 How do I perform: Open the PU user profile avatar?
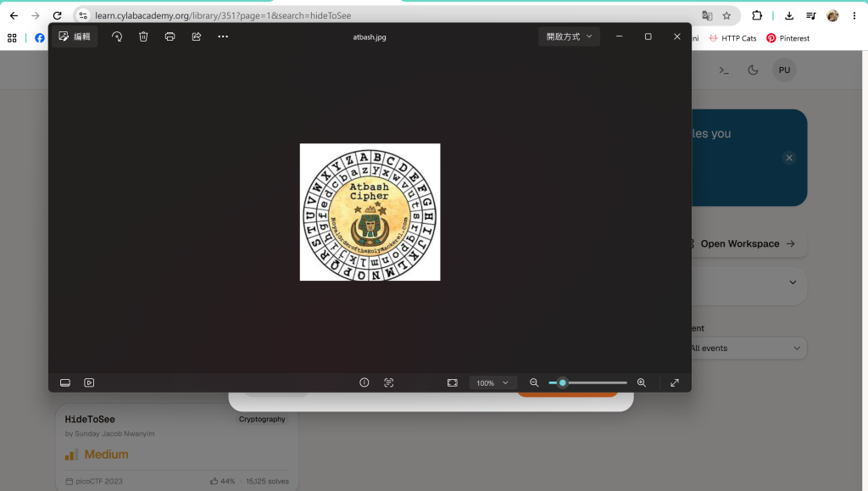(784, 70)
